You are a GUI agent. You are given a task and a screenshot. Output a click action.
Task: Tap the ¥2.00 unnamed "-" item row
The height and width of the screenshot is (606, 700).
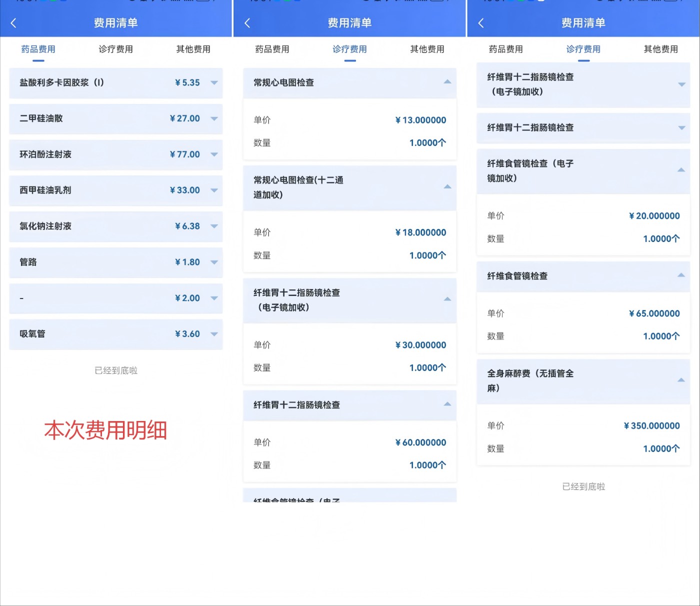115,298
